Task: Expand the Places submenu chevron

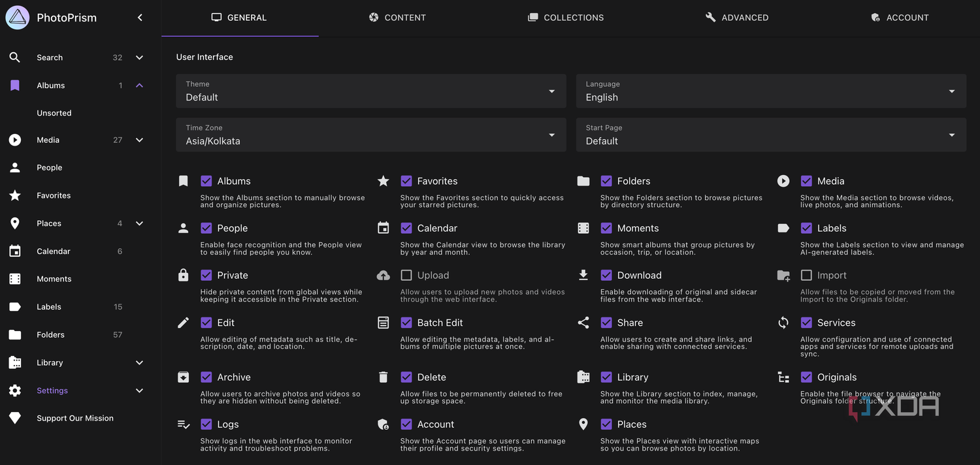Action: [x=139, y=223]
